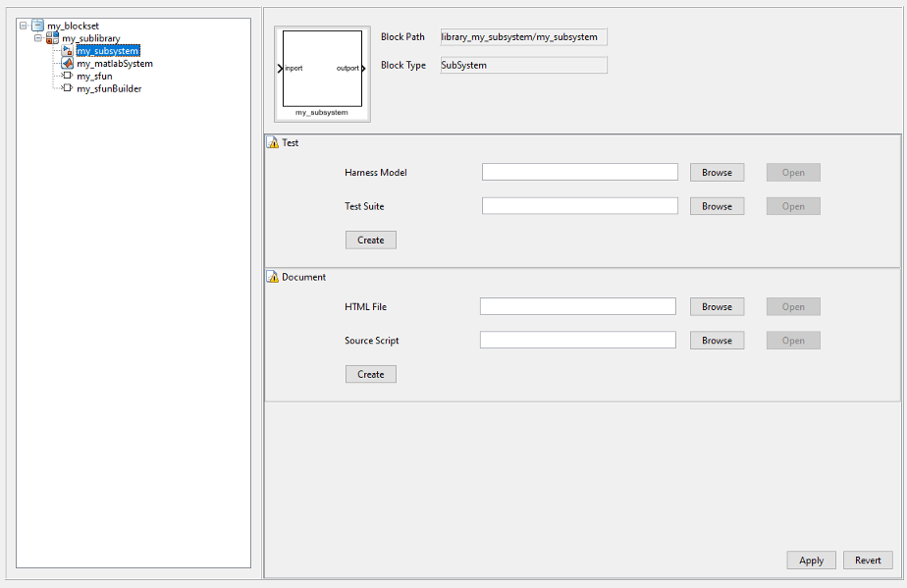The image size is (907, 588).
Task: Select my_sfun in the tree
Action: [94, 77]
